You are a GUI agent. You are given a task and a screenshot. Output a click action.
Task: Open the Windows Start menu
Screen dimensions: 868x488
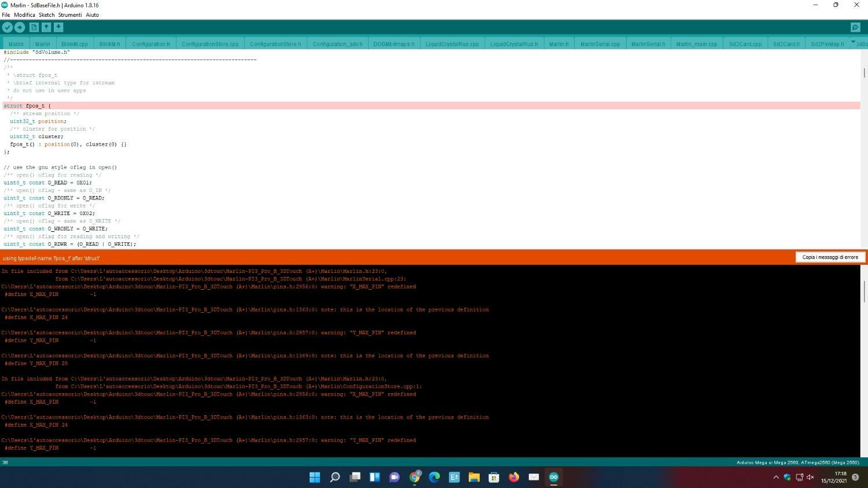pos(315,477)
